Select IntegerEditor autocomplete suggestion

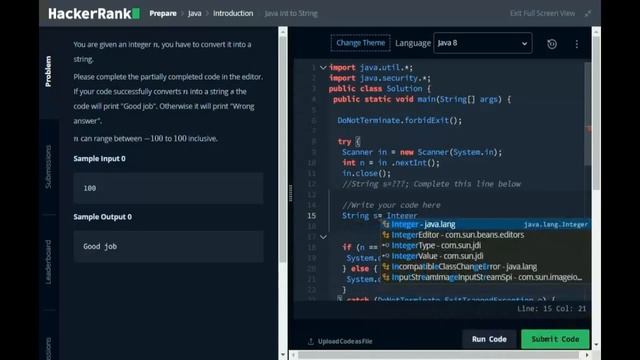[x=485, y=235]
